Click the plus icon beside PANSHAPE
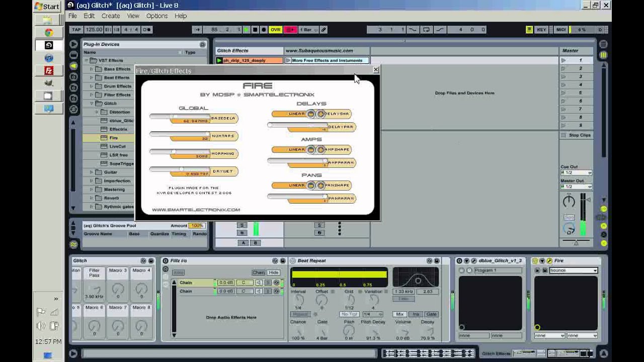The height and width of the screenshot is (362, 644). (x=320, y=186)
